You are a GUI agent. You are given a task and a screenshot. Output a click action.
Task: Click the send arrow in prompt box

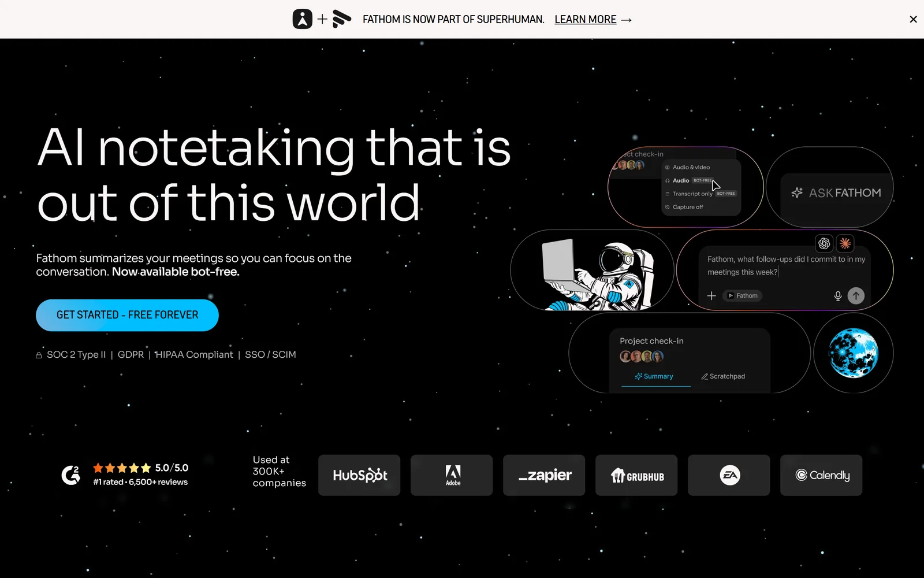coord(856,296)
